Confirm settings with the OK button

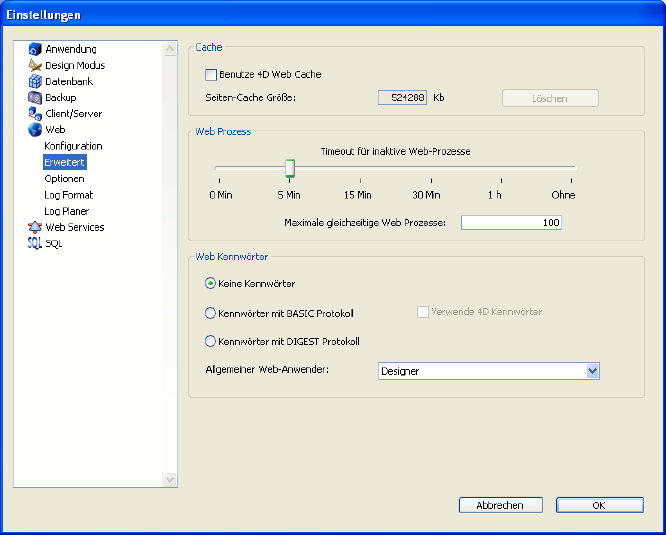point(599,506)
